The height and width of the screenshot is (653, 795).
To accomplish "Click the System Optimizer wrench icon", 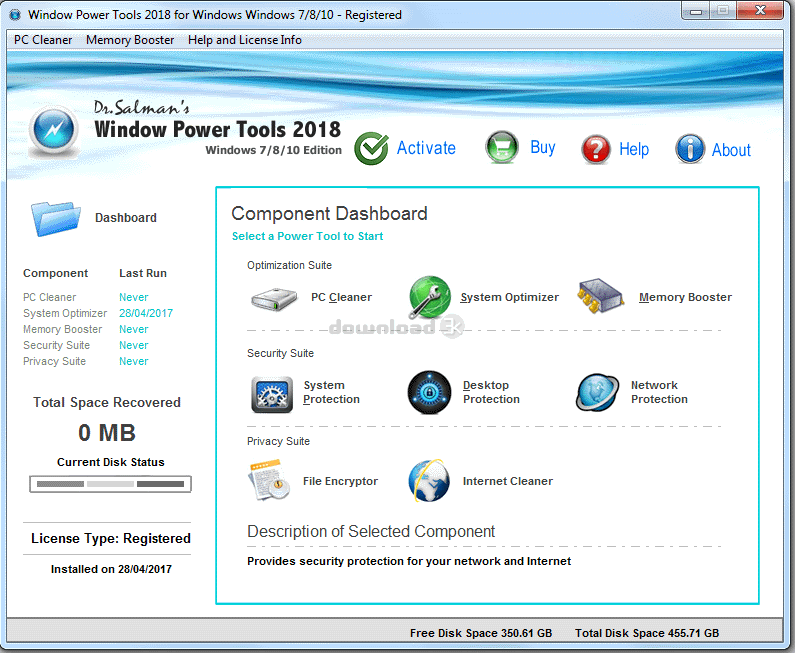I will (x=429, y=297).
